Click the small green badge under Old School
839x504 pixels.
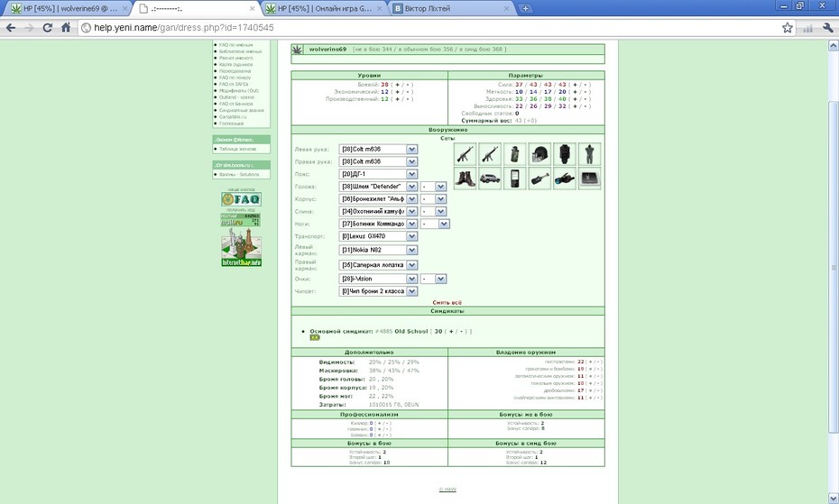(315, 337)
